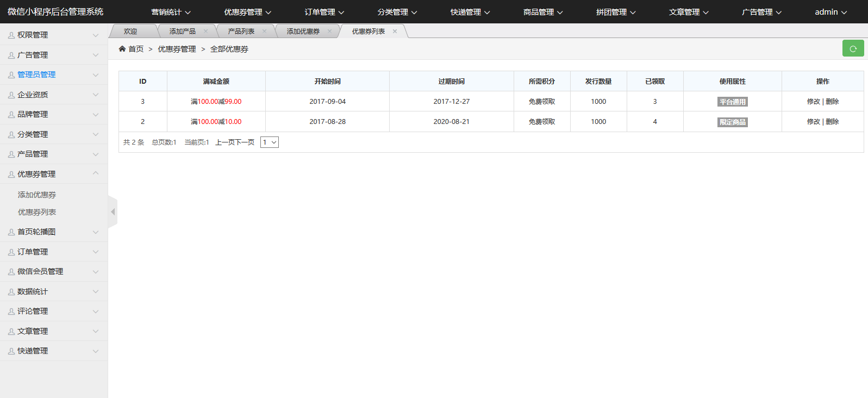Open 添加优惠券 in the sidebar submenu
Viewport: 868px width, 398px height.
37,195
